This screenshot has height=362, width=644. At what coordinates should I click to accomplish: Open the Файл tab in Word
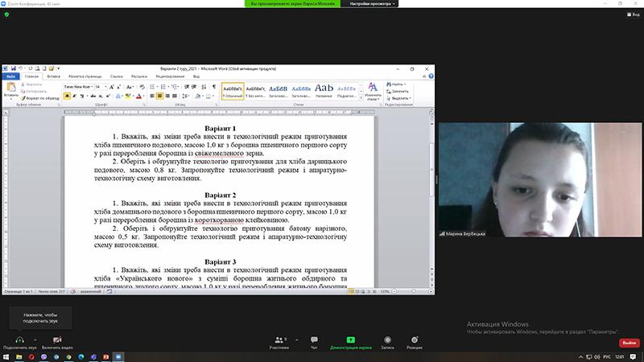point(11,76)
